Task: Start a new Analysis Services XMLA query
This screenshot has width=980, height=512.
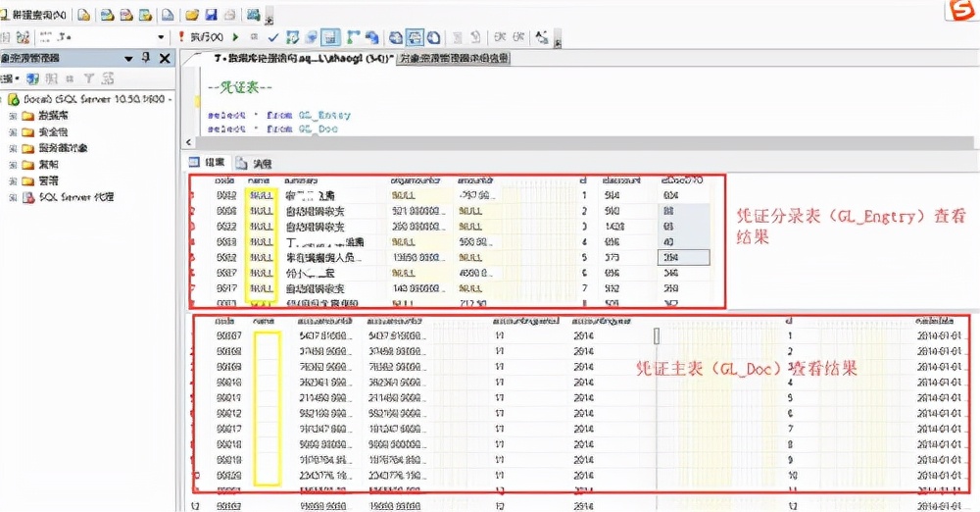Action: [146, 15]
